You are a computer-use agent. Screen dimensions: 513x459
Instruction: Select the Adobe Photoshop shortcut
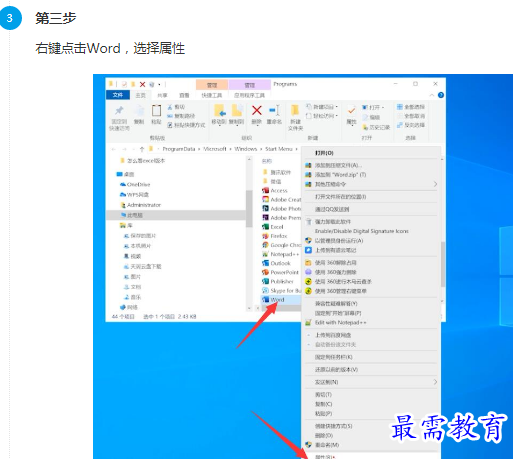point(282,208)
